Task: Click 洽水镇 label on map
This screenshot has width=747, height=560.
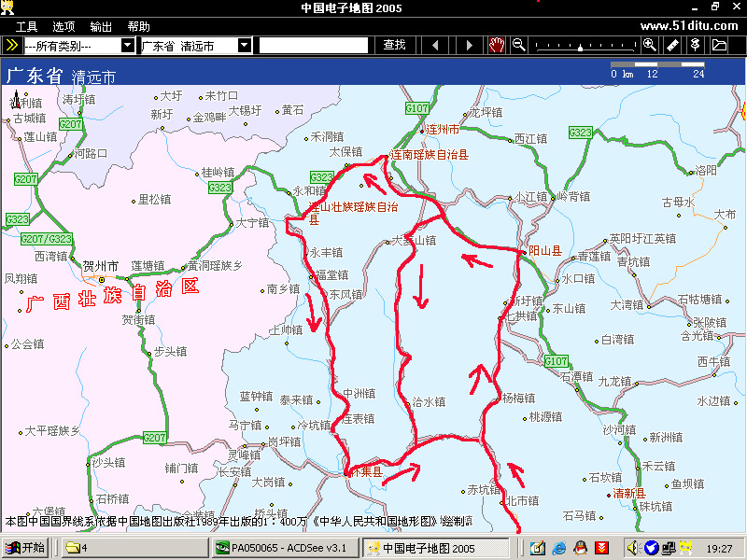Action: [x=429, y=402]
